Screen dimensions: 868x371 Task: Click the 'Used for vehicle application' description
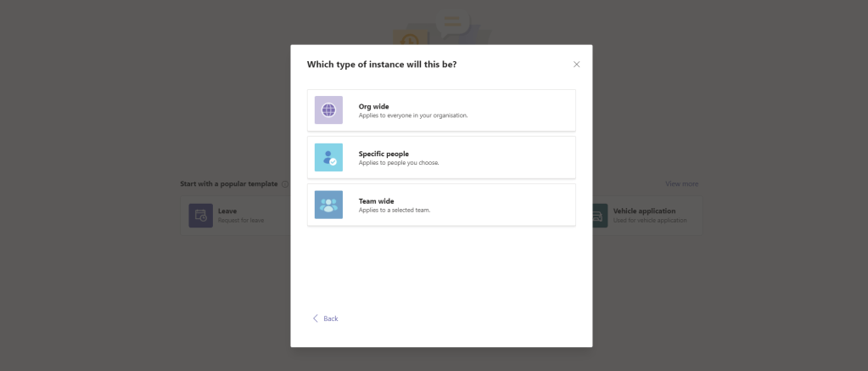649,221
